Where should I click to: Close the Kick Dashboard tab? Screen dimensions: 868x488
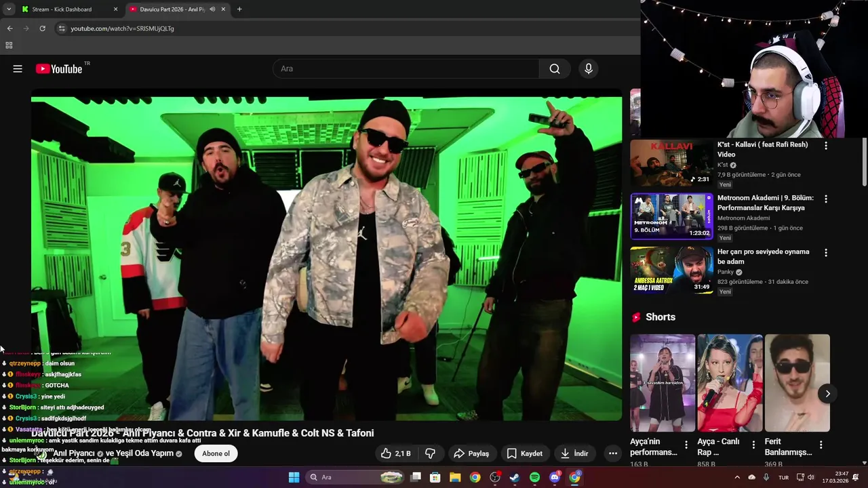coord(115,9)
